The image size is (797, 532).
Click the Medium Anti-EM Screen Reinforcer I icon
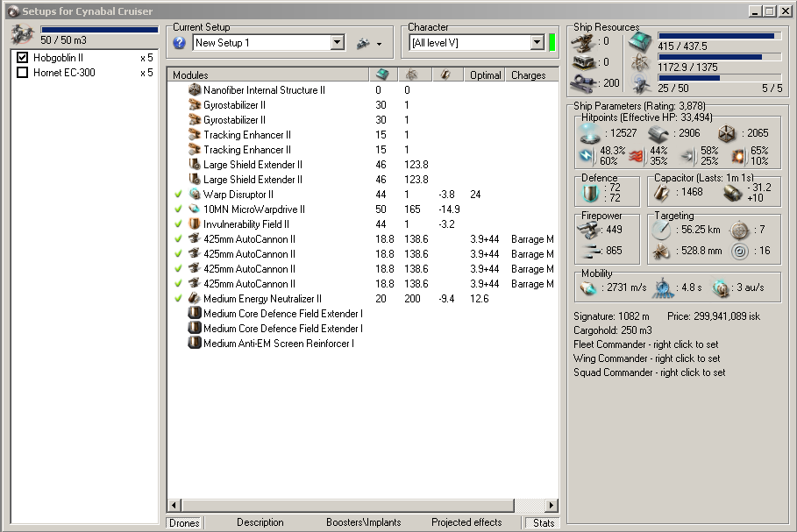pyautogui.click(x=194, y=343)
